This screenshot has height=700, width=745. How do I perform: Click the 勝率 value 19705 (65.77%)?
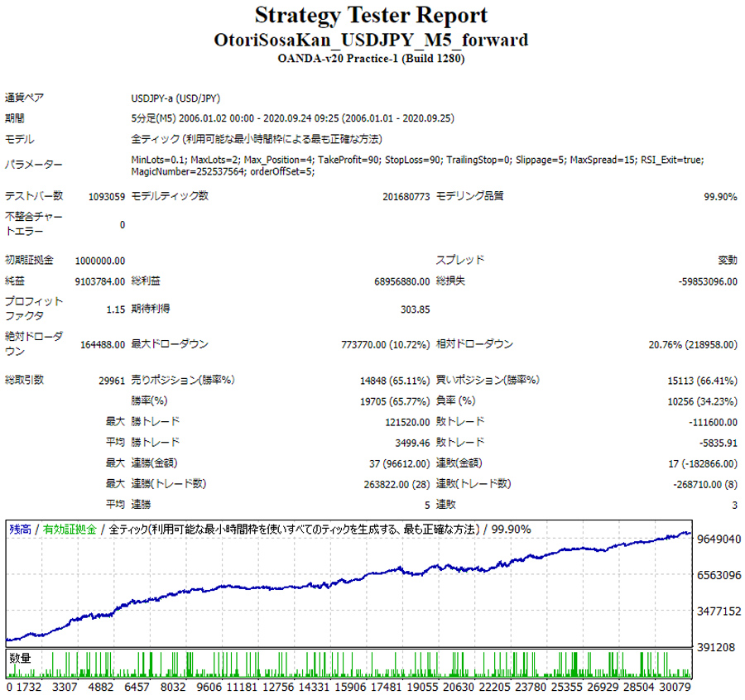coord(395,402)
